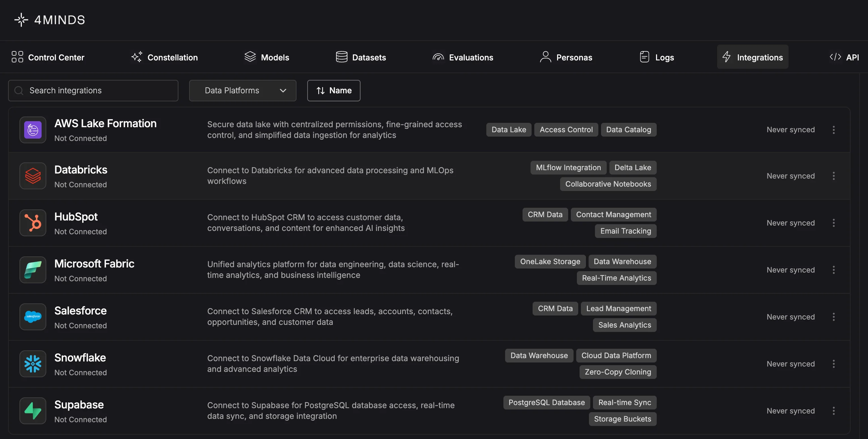Screen dimensions: 868x439
Task: Click the Constellation sparkle icon
Action: [137, 57]
